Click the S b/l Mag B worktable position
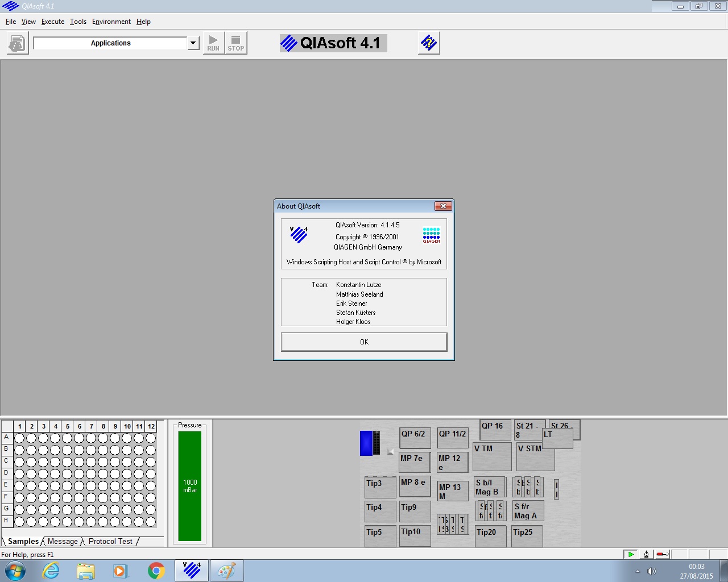The height and width of the screenshot is (582, 728). [490, 487]
